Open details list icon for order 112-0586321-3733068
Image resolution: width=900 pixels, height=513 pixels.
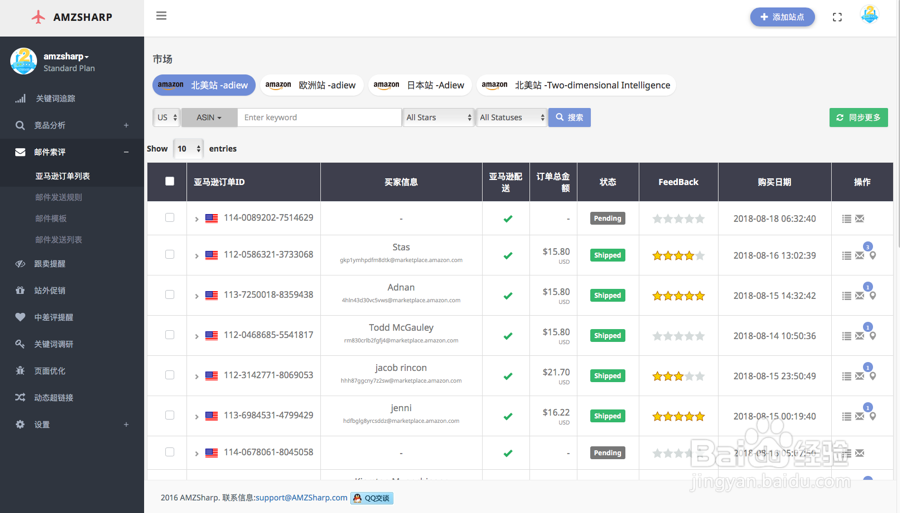click(847, 255)
